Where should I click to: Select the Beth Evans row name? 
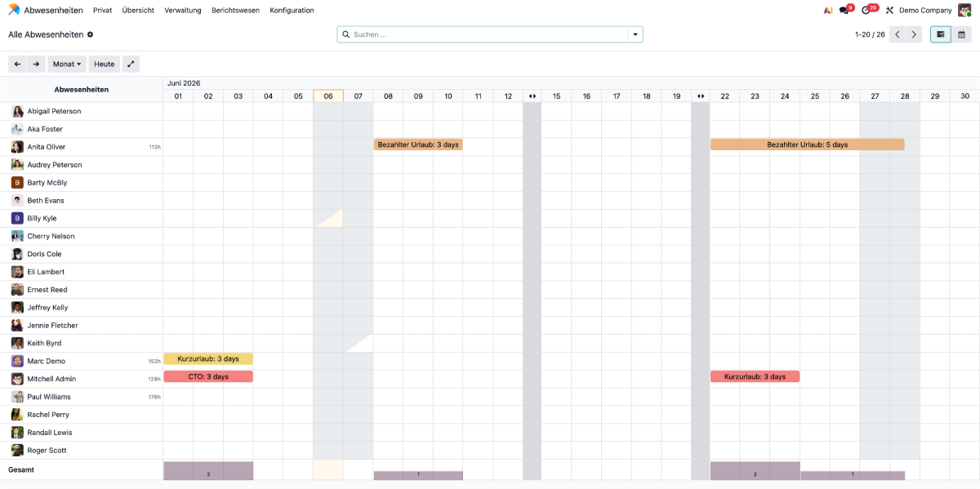pos(46,201)
